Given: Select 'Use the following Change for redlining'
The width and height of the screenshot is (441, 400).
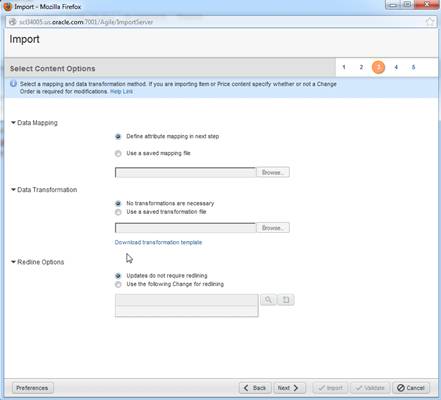Looking at the screenshot, I should [x=118, y=285].
